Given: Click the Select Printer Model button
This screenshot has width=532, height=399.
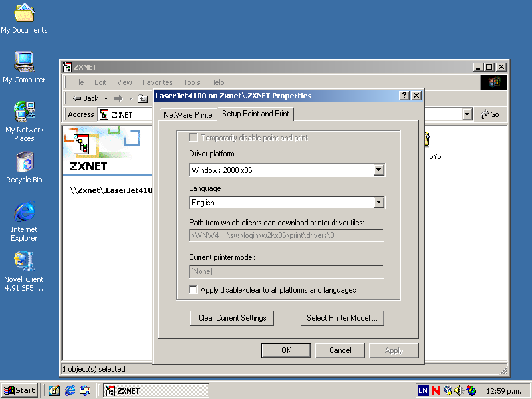Looking at the screenshot, I should click(x=342, y=318).
